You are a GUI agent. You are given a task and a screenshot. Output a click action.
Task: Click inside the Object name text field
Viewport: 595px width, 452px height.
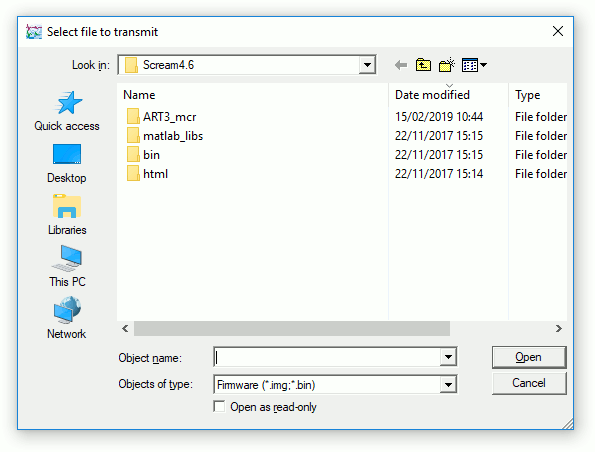click(327, 357)
